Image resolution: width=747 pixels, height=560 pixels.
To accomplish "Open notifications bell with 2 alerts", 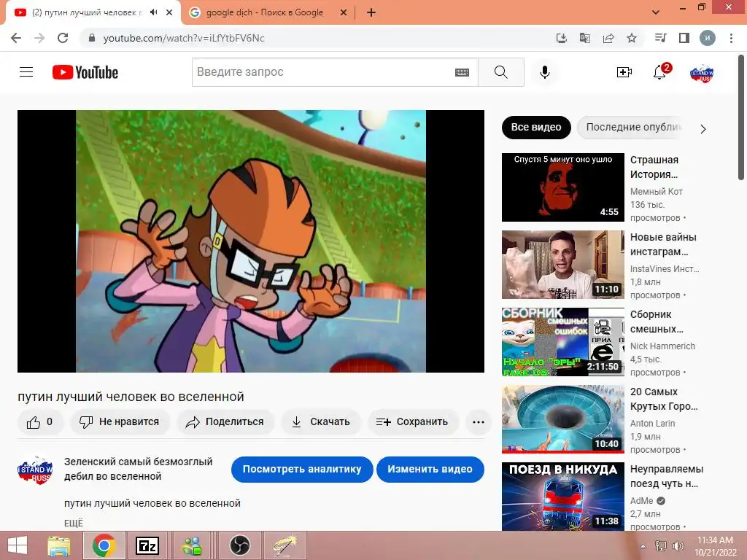I will (x=660, y=72).
